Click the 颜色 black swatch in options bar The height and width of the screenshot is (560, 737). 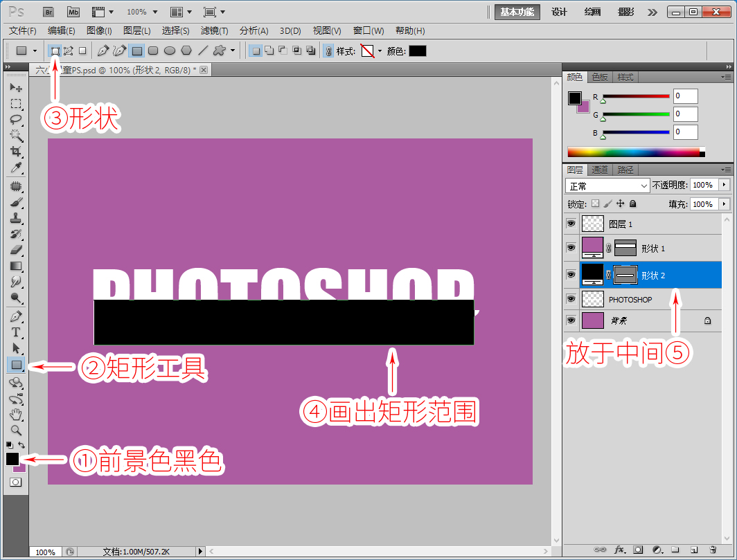point(418,51)
